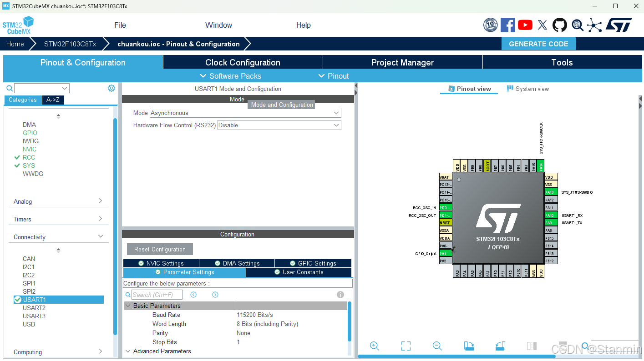The height and width of the screenshot is (361, 644).
Task: Open the GitHub icon in header
Action: pyautogui.click(x=560, y=25)
